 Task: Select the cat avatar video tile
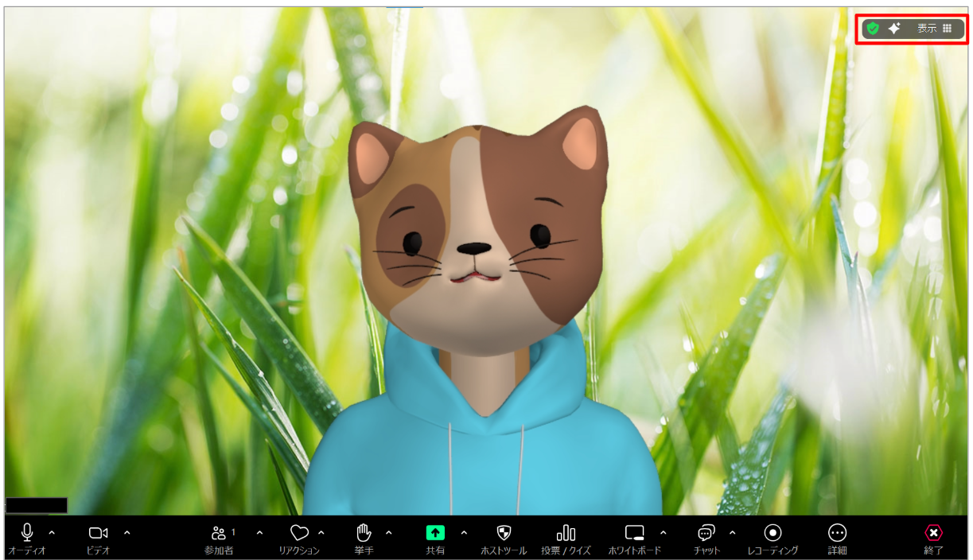point(487,261)
